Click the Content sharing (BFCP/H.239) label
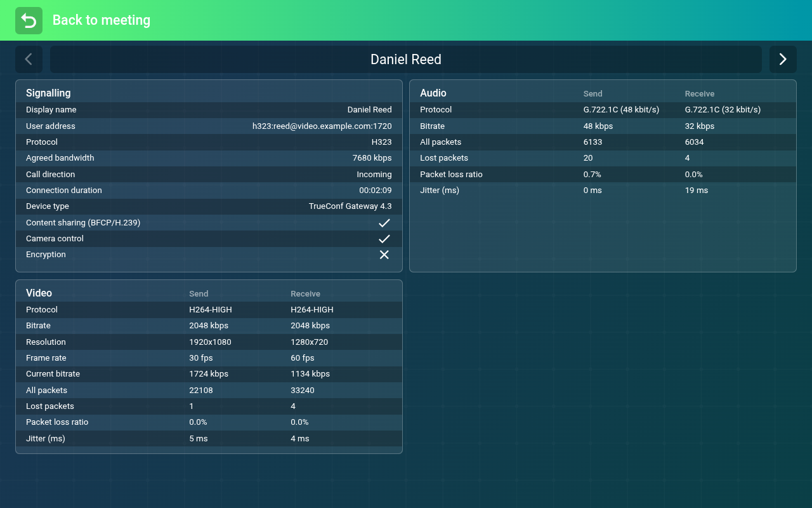Screen dimensions: 812x508 click(x=83, y=223)
